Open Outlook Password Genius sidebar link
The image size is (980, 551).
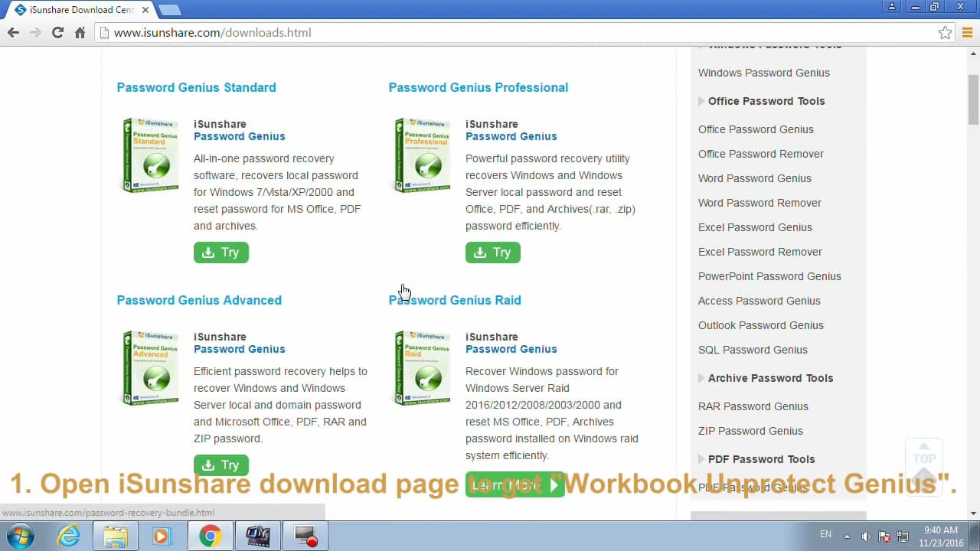[761, 325]
